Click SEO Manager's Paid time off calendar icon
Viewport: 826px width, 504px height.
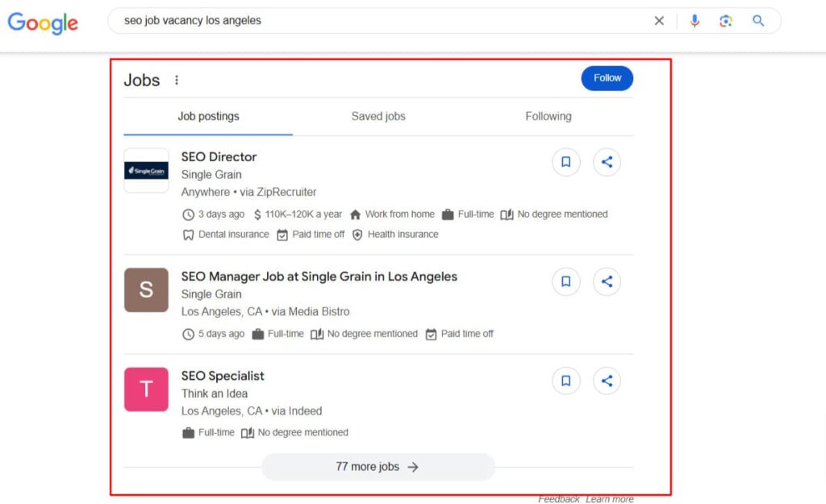coord(431,335)
